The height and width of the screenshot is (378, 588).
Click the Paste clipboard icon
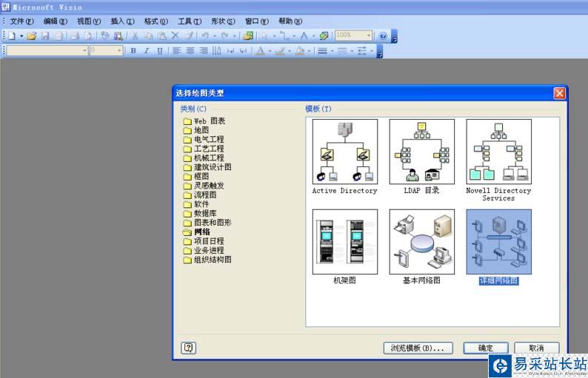[x=161, y=36]
